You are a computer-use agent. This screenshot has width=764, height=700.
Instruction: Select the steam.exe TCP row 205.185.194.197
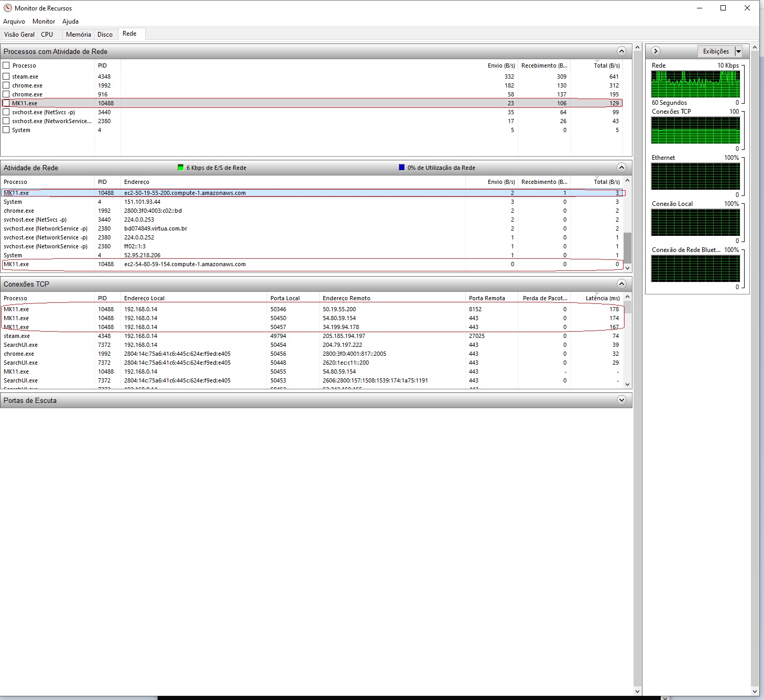pyautogui.click(x=313, y=336)
